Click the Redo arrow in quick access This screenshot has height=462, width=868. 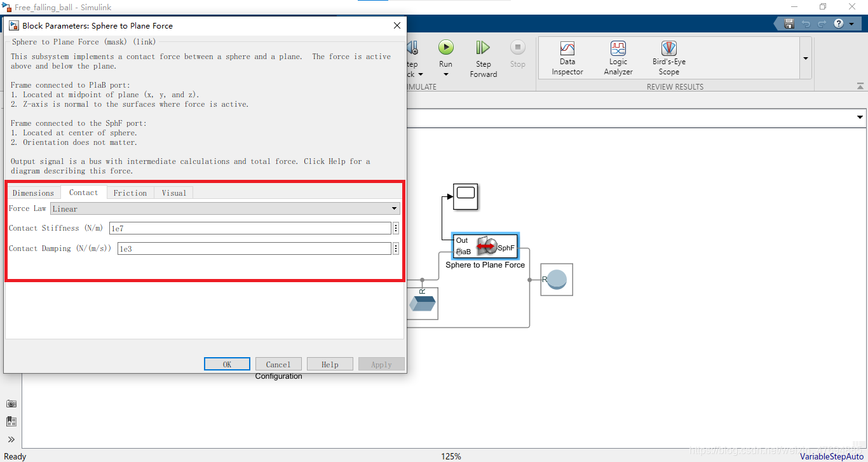(x=822, y=24)
